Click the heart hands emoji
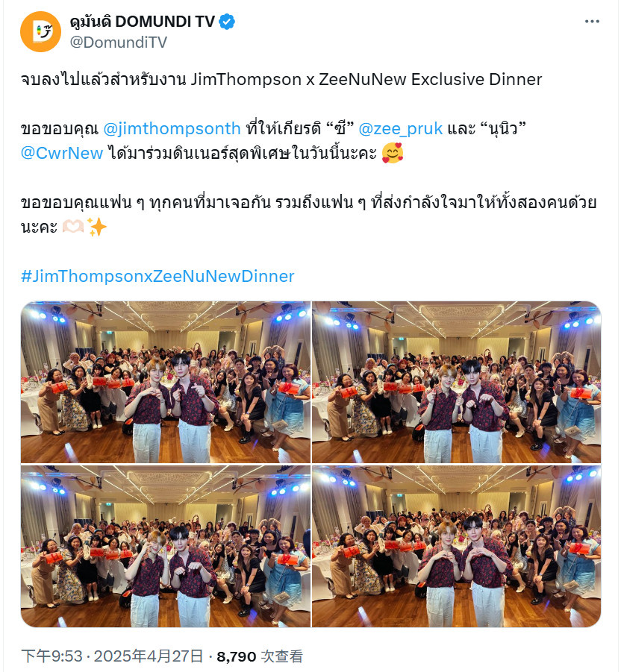 click(x=73, y=226)
